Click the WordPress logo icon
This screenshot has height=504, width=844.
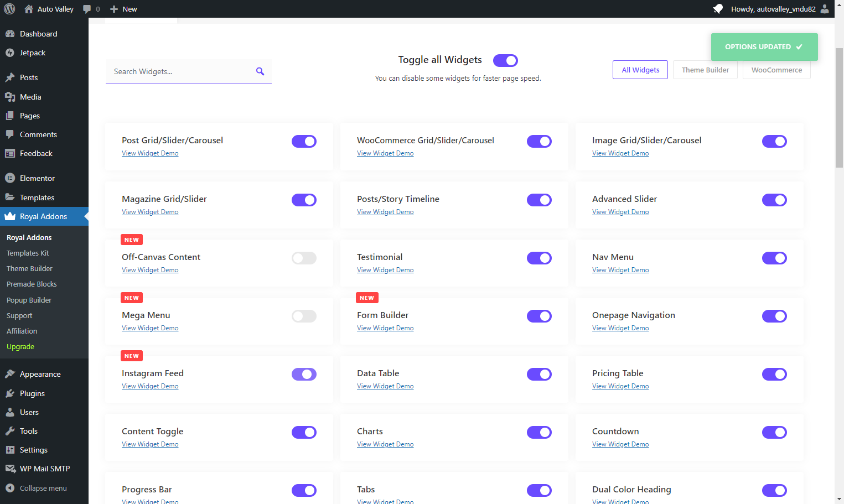pos(9,9)
